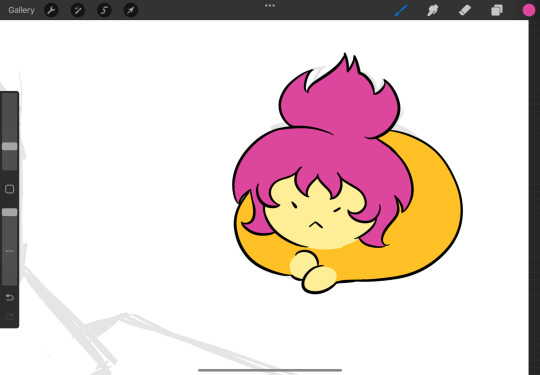Tap the home indicator bar at bottom
The height and width of the screenshot is (375, 540).
(270, 371)
